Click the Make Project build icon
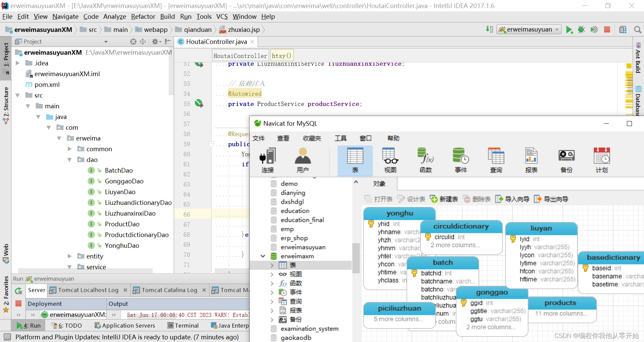Image resolution: width=644 pixels, height=342 pixels. click(489, 30)
